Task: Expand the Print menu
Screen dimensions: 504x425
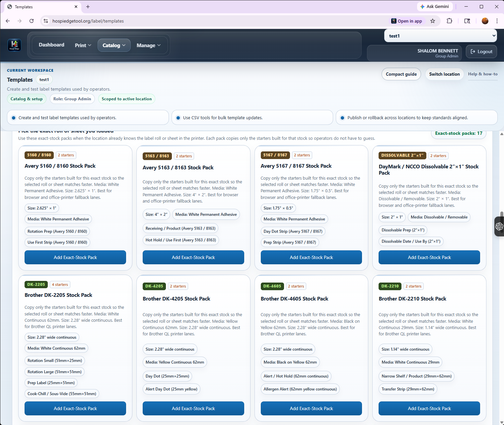Action: (83, 45)
